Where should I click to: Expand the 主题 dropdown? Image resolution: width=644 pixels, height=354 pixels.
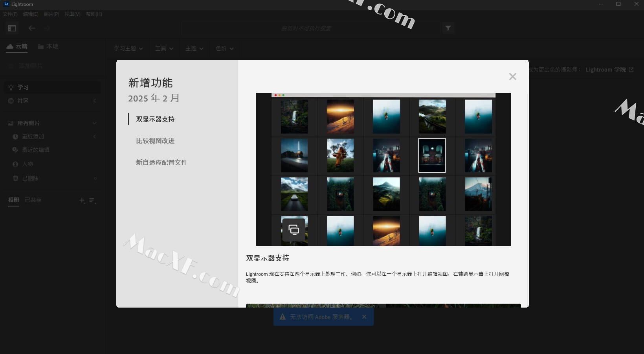click(x=194, y=48)
